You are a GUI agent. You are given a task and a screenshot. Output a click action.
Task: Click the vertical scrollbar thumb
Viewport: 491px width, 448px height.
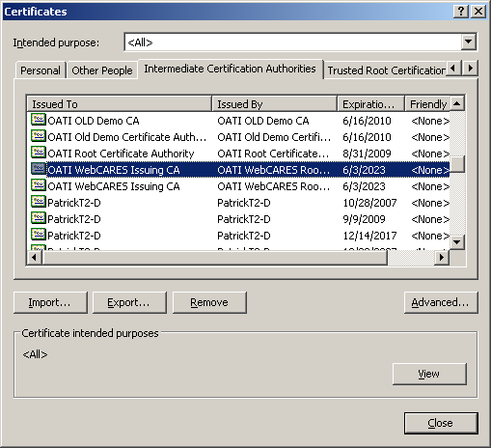coord(457,164)
